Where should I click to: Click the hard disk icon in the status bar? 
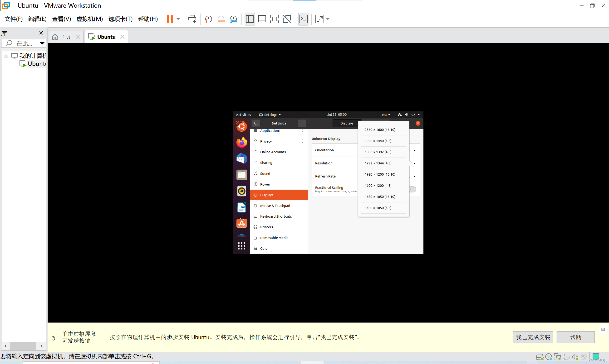(540, 357)
